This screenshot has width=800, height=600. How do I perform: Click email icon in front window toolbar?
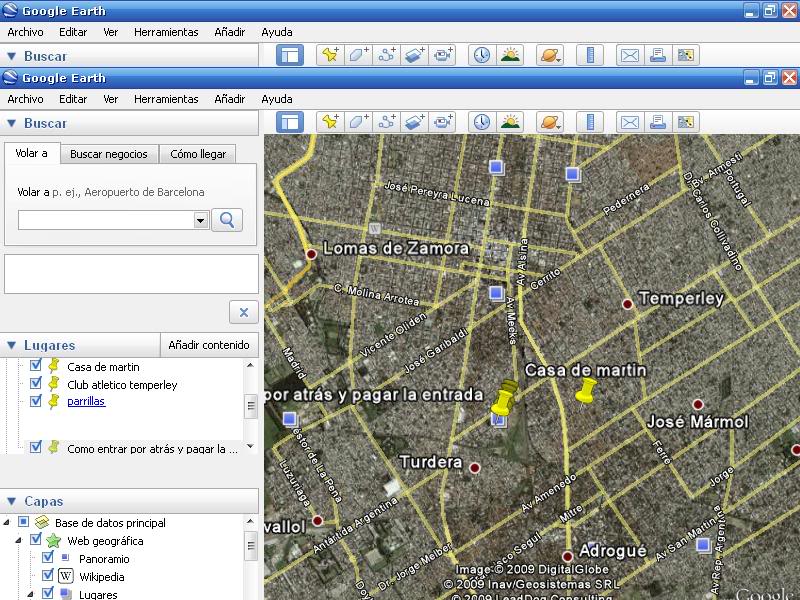(630, 122)
